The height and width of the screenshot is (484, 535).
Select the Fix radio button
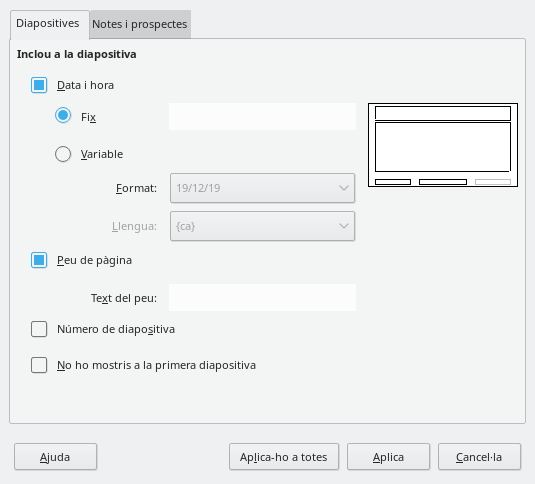pos(63,116)
